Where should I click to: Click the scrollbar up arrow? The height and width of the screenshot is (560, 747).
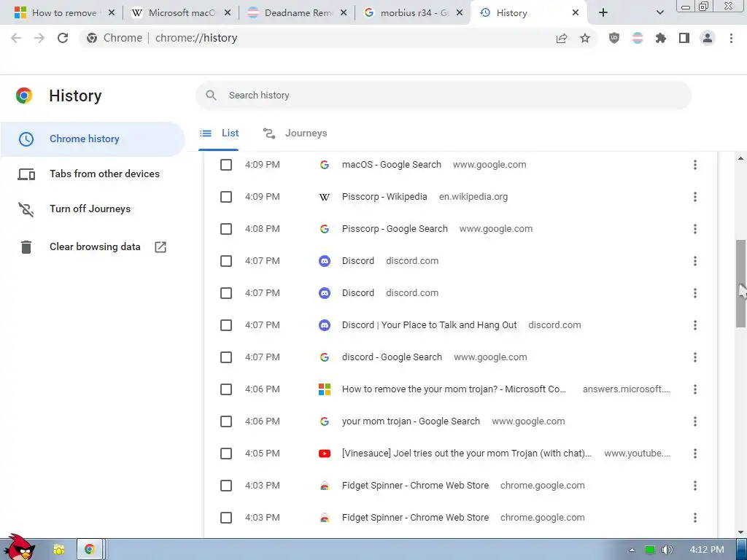point(740,158)
